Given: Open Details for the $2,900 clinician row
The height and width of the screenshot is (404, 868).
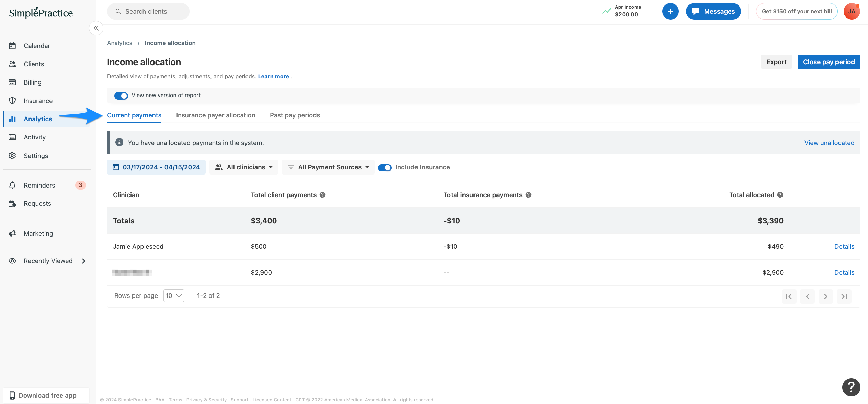Looking at the screenshot, I should pos(844,272).
